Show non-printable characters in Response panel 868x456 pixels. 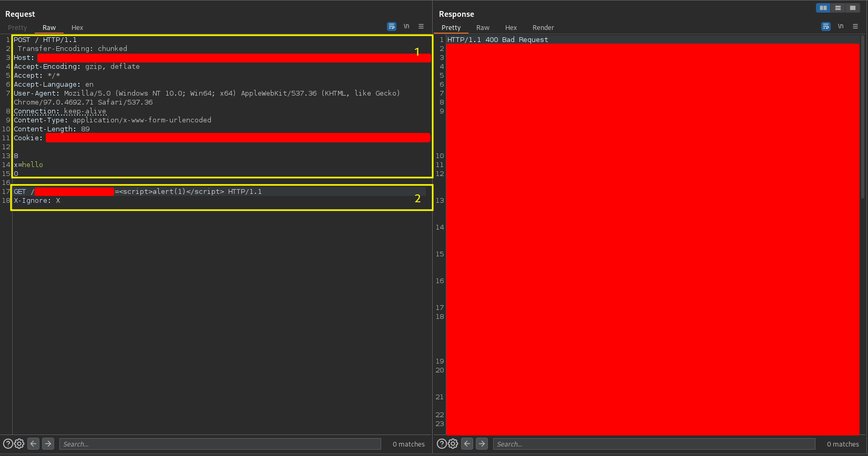click(x=841, y=26)
